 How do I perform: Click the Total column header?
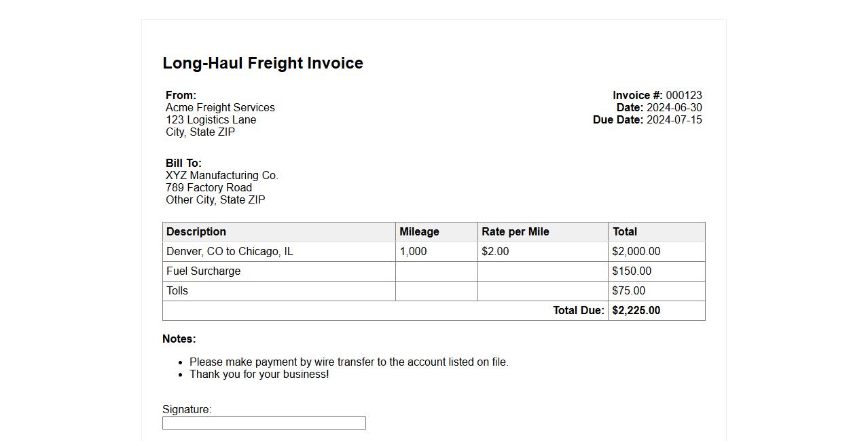pos(625,232)
